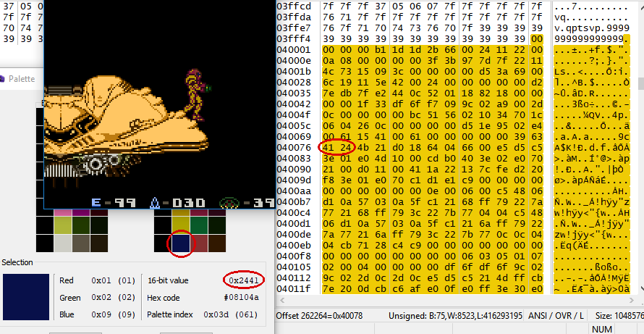Click the hex editor vertical scrollbar thumb

point(640,83)
